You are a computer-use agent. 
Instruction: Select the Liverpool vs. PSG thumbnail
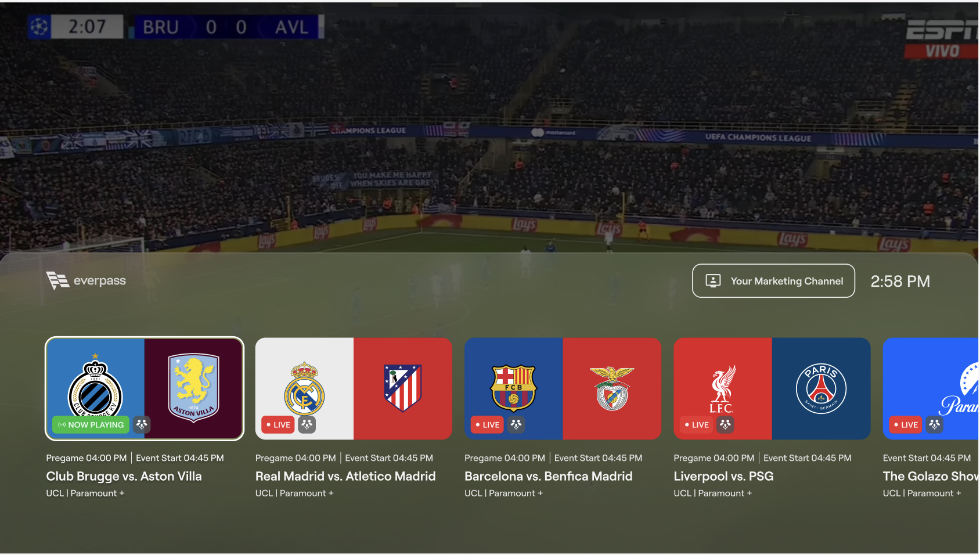coord(772,388)
